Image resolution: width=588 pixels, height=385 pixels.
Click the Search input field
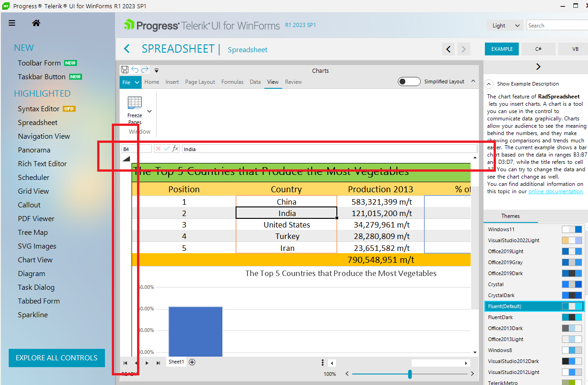pyautogui.click(x=557, y=26)
